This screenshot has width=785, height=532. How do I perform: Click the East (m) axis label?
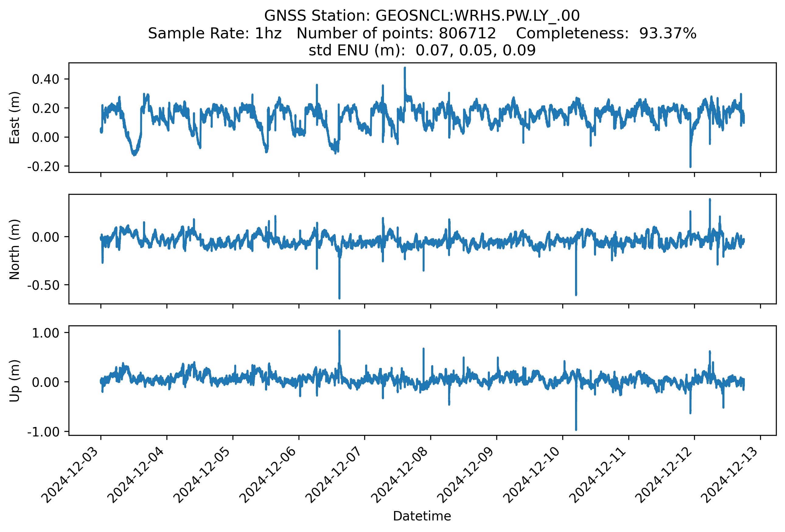(14, 117)
